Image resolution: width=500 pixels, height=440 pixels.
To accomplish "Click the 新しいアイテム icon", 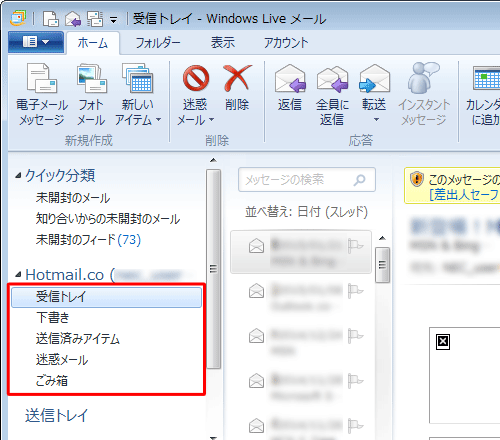I will [138, 79].
